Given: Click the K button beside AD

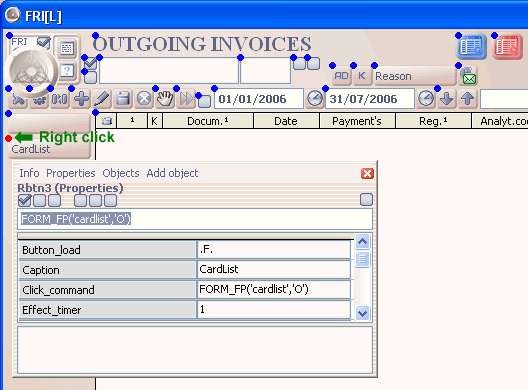Looking at the screenshot, I should (x=362, y=76).
